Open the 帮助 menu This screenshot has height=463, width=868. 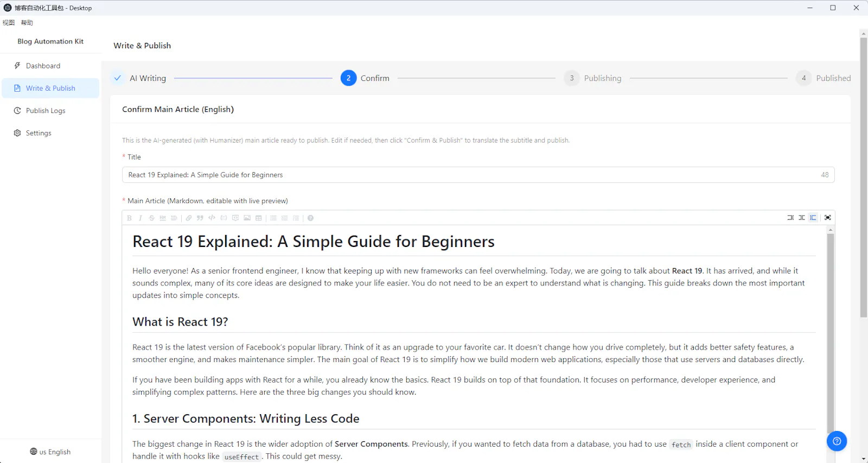pyautogui.click(x=27, y=23)
